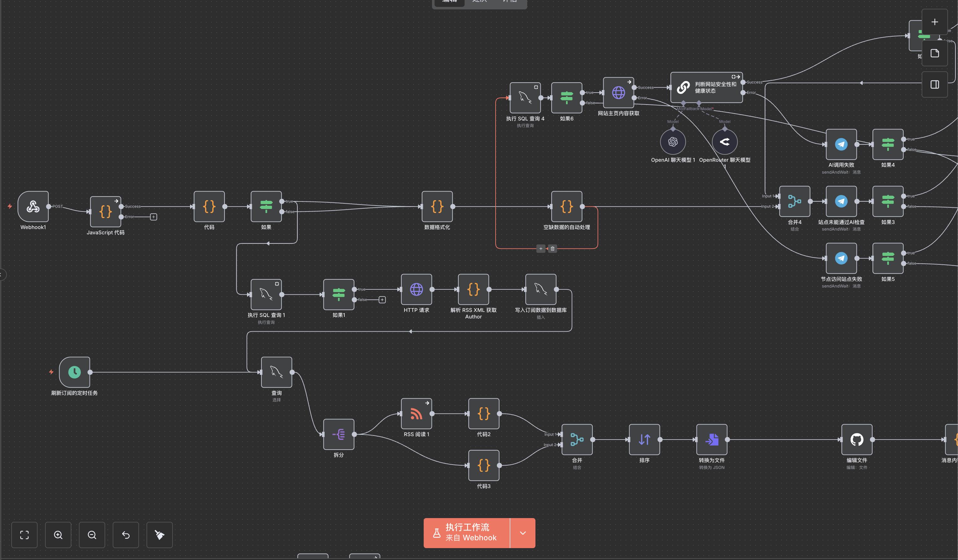Toggle the right side panel layout button
Image resolution: width=958 pixels, height=560 pixels.
pyautogui.click(x=935, y=84)
